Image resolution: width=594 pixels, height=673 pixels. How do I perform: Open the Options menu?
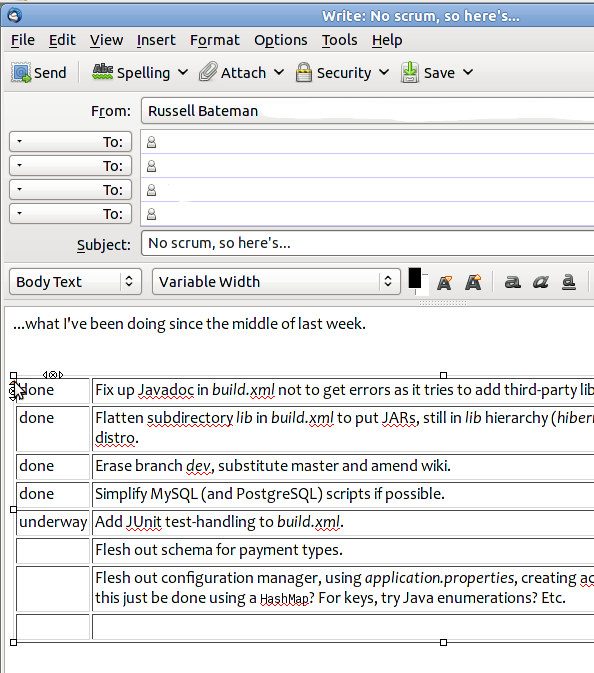[x=281, y=40]
